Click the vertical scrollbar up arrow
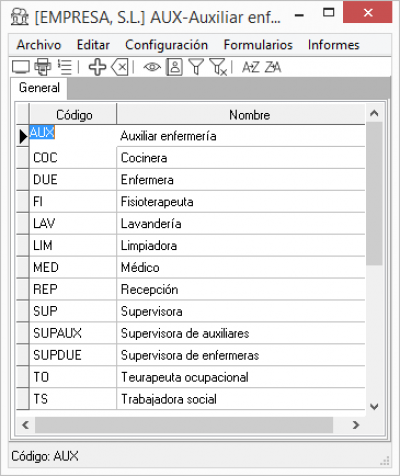Viewport: 400px width, 476px height. [x=374, y=113]
